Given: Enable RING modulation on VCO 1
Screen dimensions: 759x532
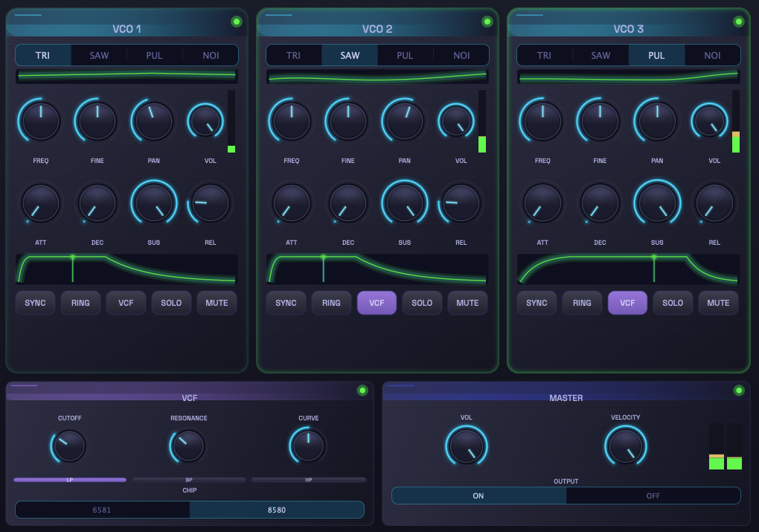Looking at the screenshot, I should pos(81,303).
